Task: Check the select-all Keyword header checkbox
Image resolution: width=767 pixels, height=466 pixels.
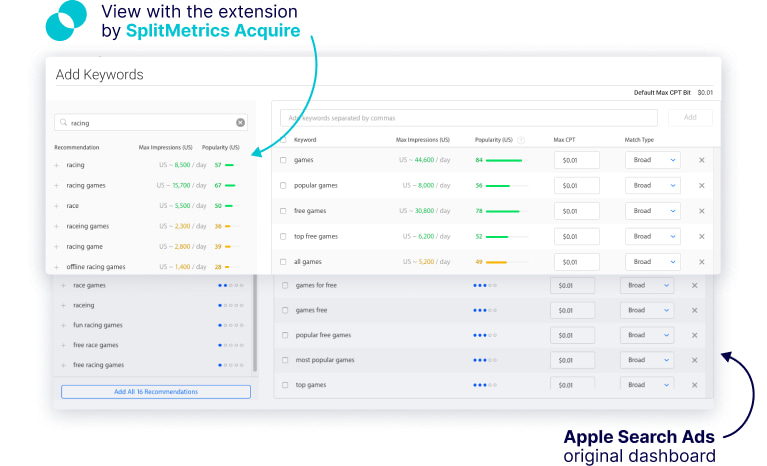Action: click(283, 140)
